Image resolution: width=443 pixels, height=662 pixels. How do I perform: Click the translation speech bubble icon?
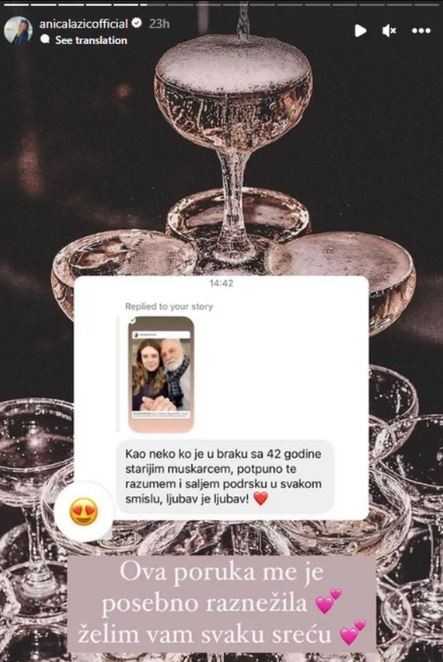[45, 40]
